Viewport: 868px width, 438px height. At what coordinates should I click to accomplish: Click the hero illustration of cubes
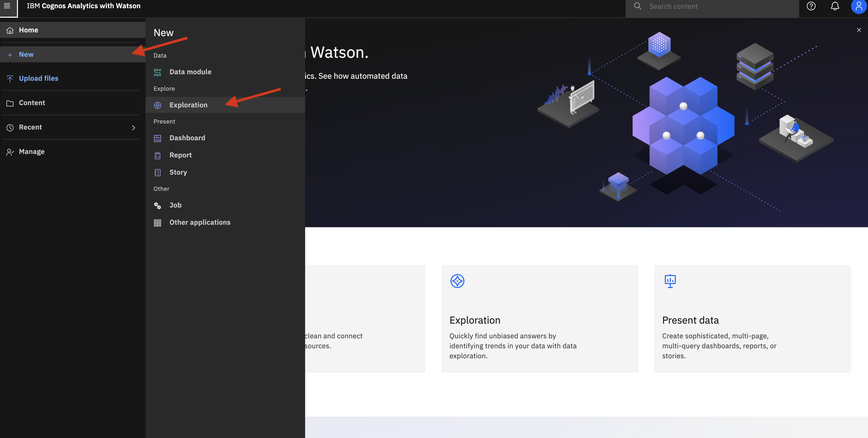pos(683,126)
